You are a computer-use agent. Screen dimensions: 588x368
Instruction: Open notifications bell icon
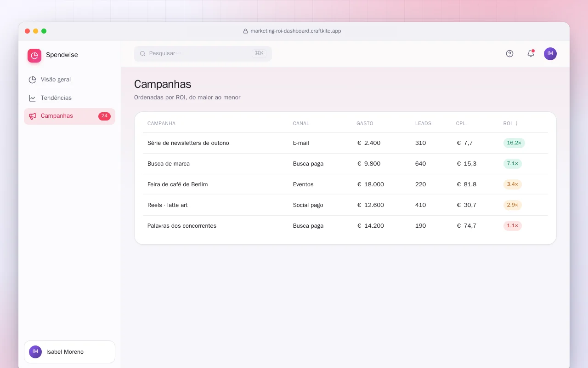(531, 54)
